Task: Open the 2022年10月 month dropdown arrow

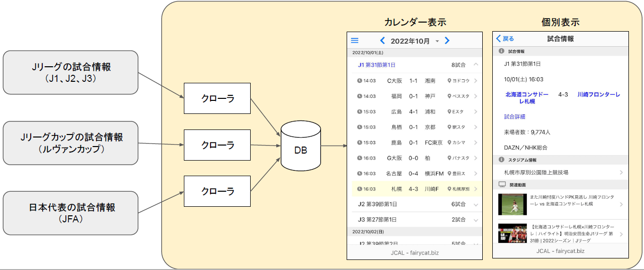Action: pos(437,41)
